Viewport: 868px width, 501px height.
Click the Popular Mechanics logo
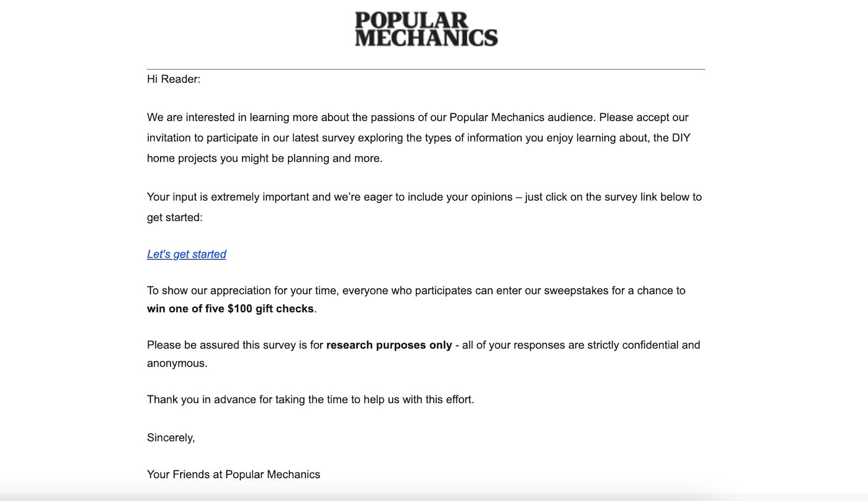tap(426, 29)
